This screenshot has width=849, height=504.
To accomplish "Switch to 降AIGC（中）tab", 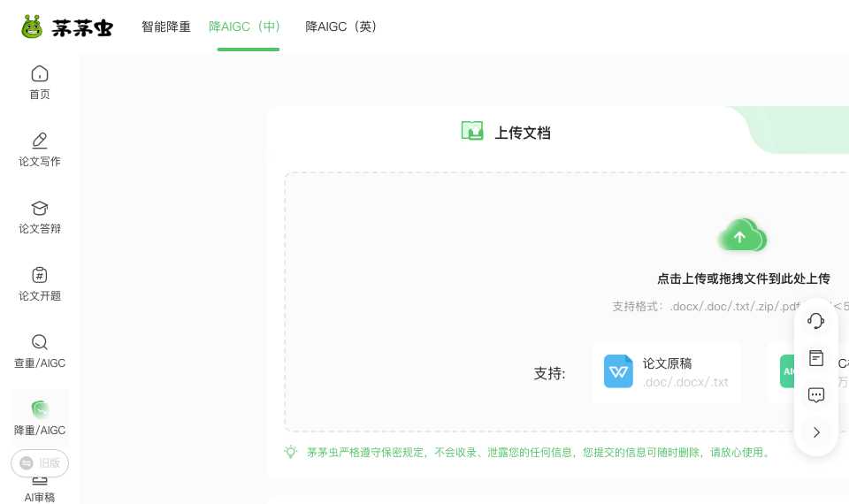I will pos(245,27).
